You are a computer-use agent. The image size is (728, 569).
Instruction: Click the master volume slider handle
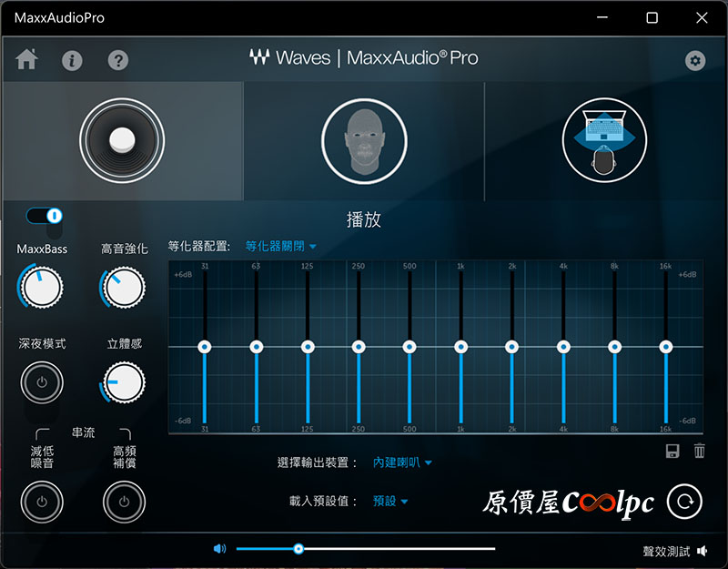(x=298, y=549)
